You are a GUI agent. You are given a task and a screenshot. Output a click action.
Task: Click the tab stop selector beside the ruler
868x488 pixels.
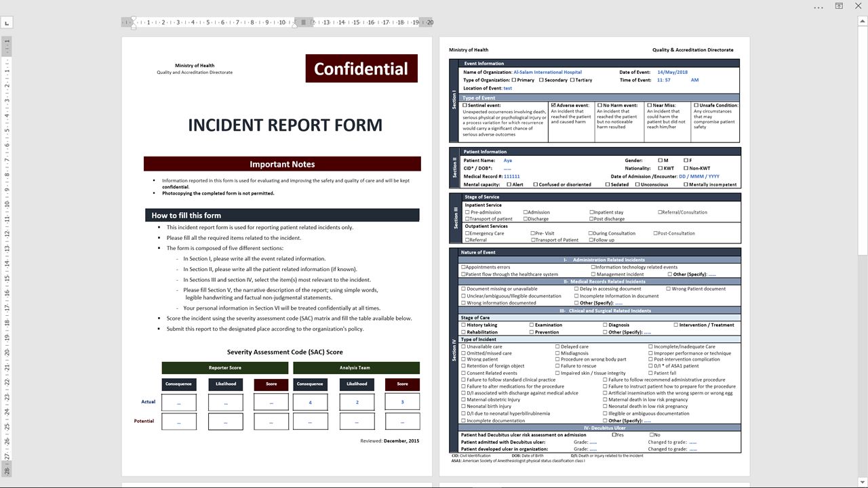tap(6, 23)
